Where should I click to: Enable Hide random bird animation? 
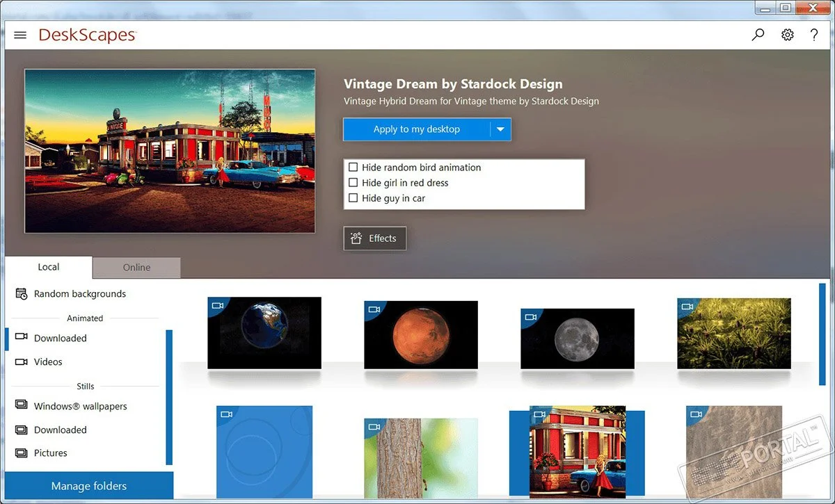[353, 168]
